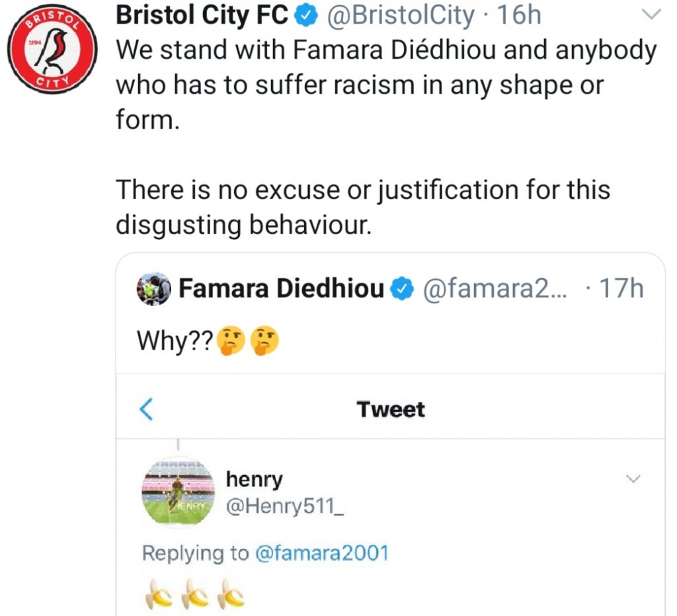The width and height of the screenshot is (677, 616).
Task: Click the @famara2001 reply mention
Action: pyautogui.click(x=322, y=553)
